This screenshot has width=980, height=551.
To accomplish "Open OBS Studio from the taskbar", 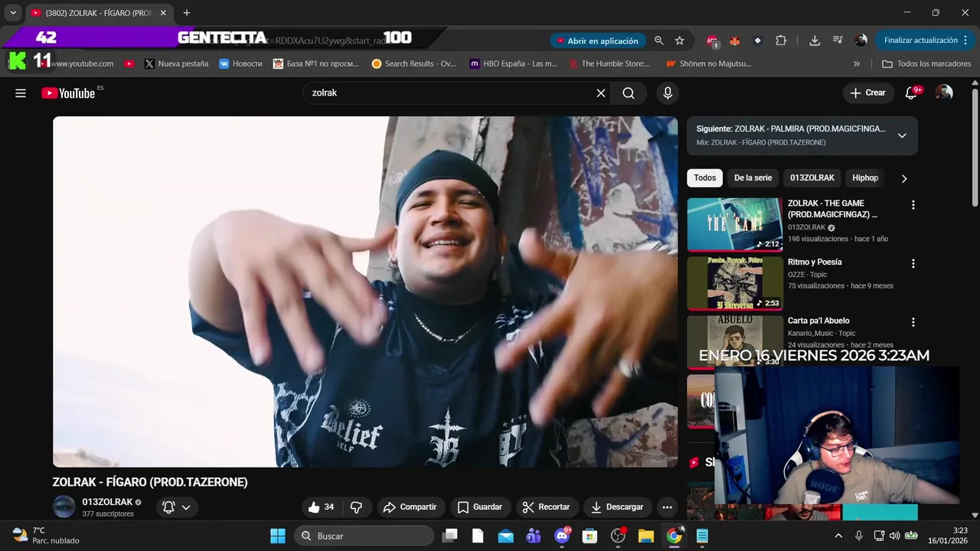I will click(x=618, y=536).
